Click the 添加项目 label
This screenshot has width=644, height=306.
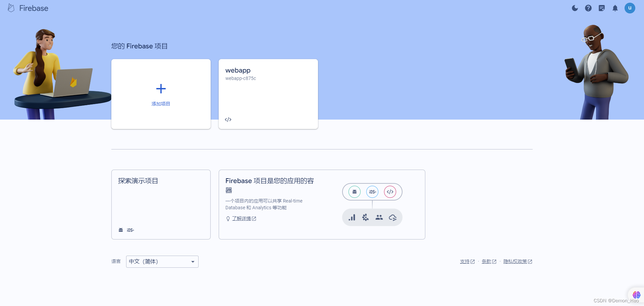pyautogui.click(x=161, y=104)
